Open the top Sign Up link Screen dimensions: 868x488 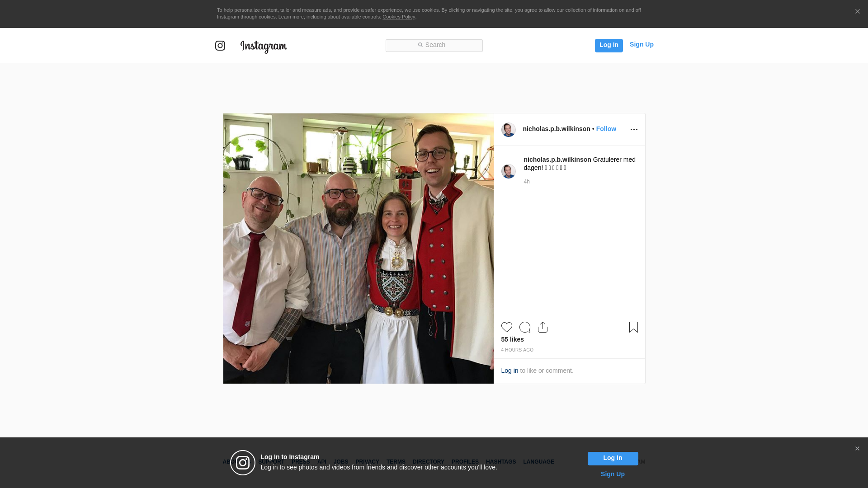click(642, 44)
